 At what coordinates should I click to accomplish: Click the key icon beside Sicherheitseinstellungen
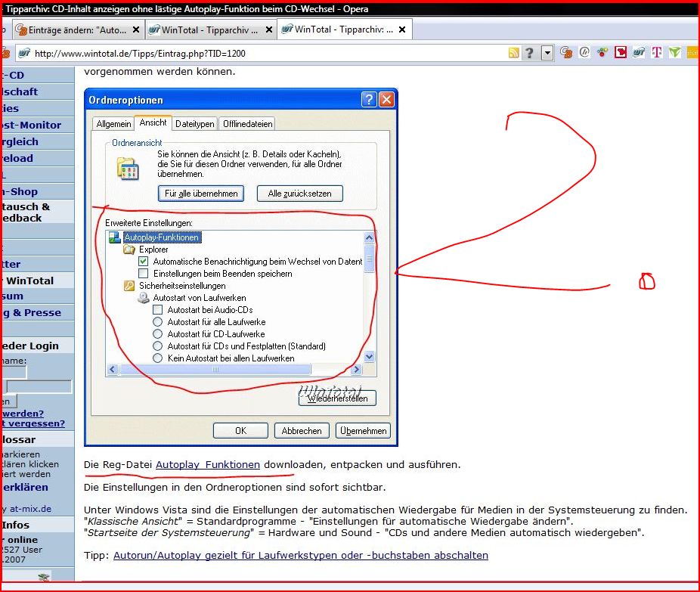tap(129, 286)
